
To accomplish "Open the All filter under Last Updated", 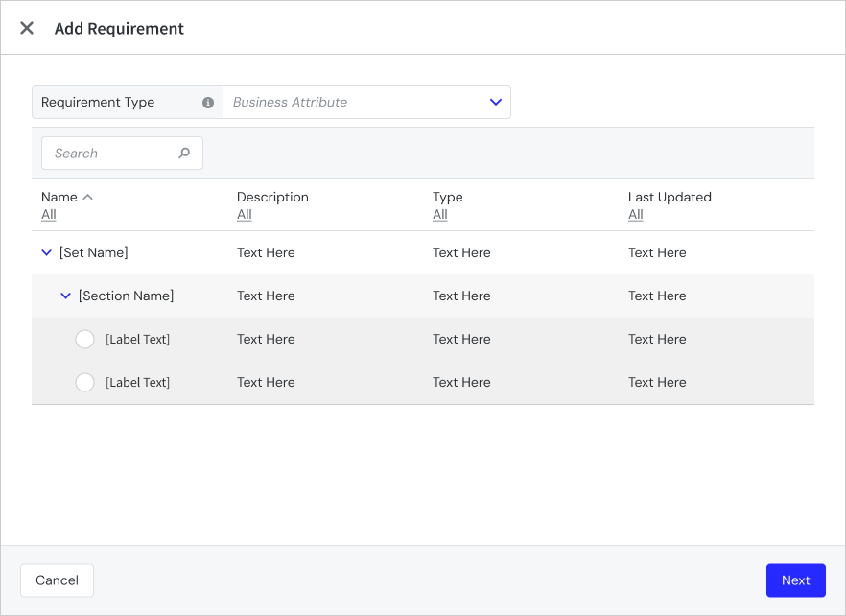I will 635,214.
